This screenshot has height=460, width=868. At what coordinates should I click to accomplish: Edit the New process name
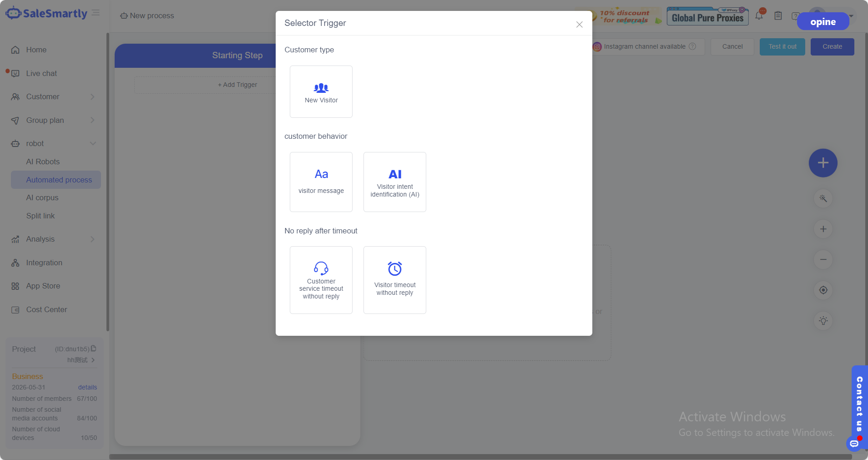click(x=152, y=15)
